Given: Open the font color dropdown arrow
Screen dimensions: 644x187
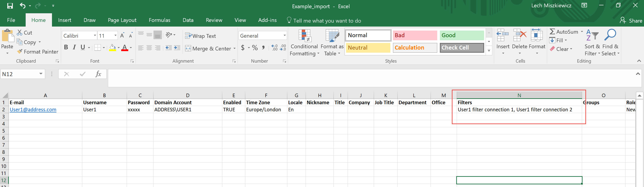Looking at the screenshot, I should click(131, 48).
